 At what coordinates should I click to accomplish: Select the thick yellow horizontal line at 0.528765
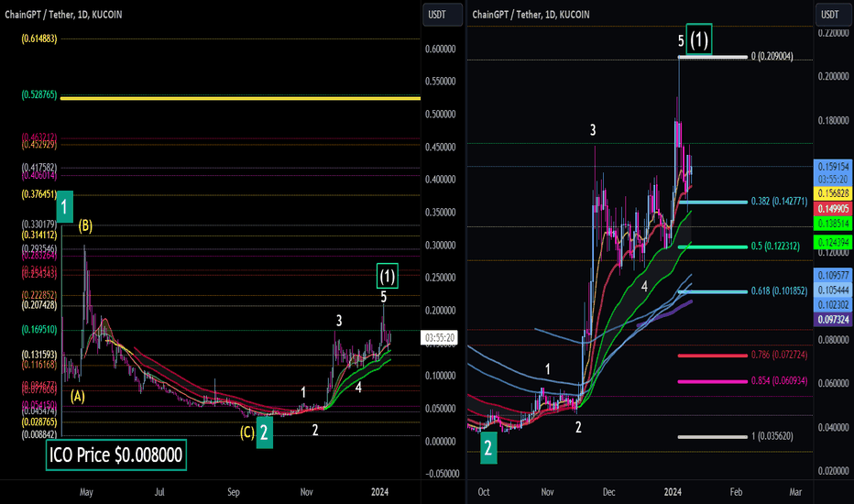coord(240,98)
